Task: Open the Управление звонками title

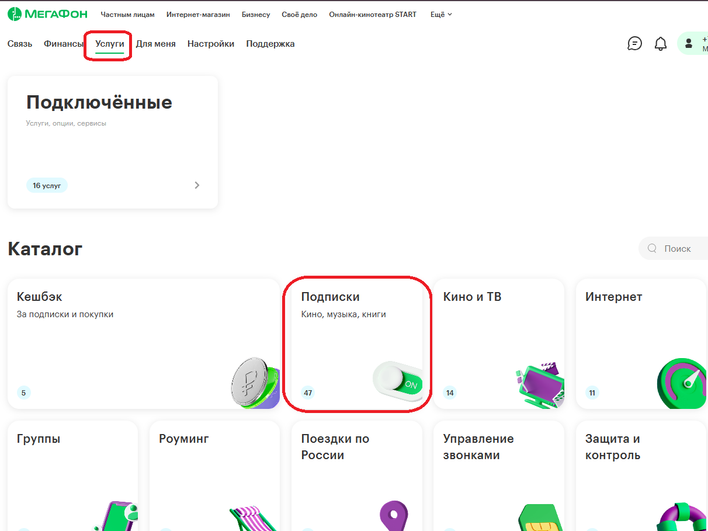Action: click(x=478, y=447)
